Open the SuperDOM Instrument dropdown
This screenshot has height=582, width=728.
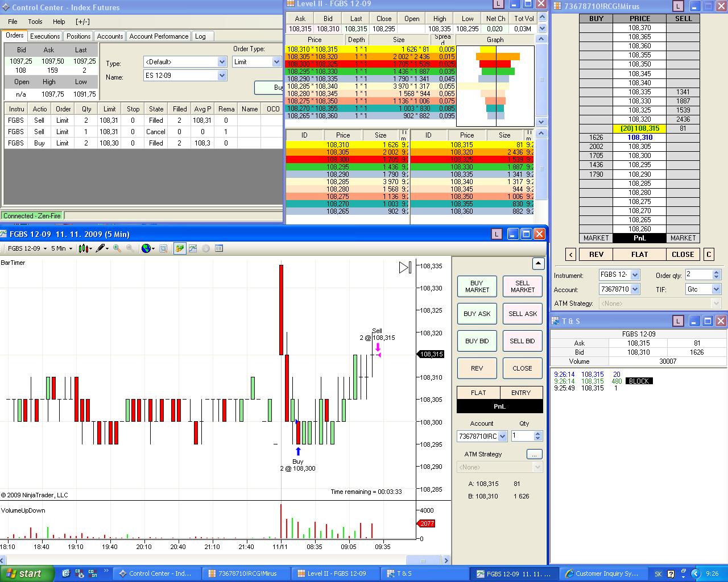(x=619, y=275)
